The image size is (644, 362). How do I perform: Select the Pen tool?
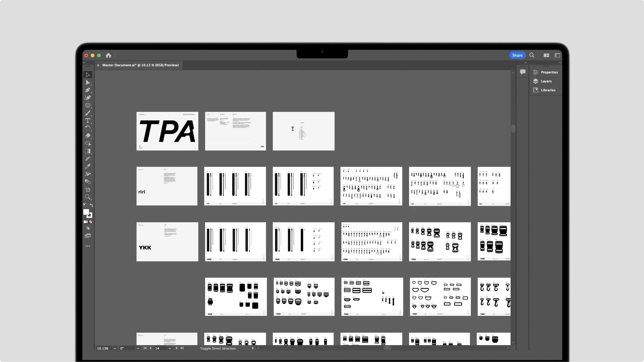point(88,90)
